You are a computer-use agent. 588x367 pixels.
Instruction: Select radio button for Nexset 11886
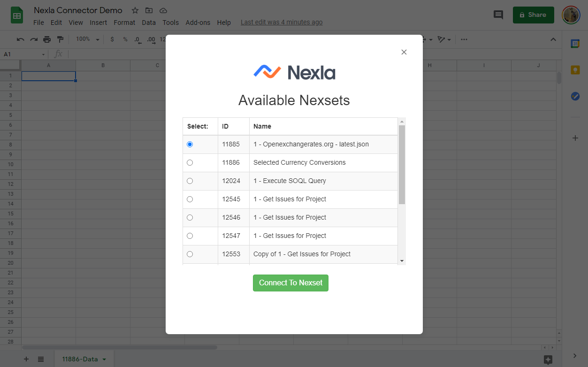pyautogui.click(x=190, y=163)
